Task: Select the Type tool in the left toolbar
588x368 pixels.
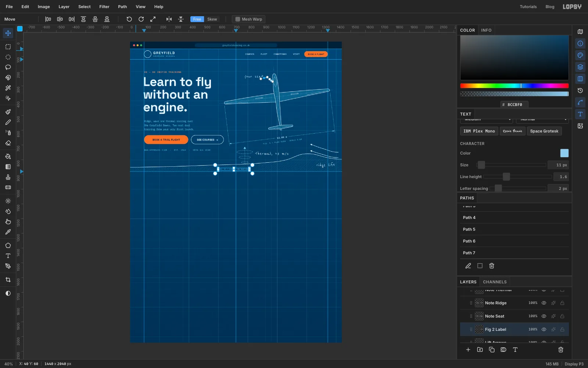Action: click(x=8, y=256)
